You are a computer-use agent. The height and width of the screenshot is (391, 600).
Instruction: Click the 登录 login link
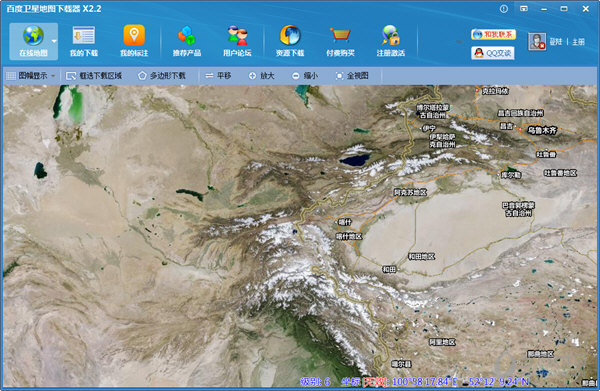pos(556,42)
